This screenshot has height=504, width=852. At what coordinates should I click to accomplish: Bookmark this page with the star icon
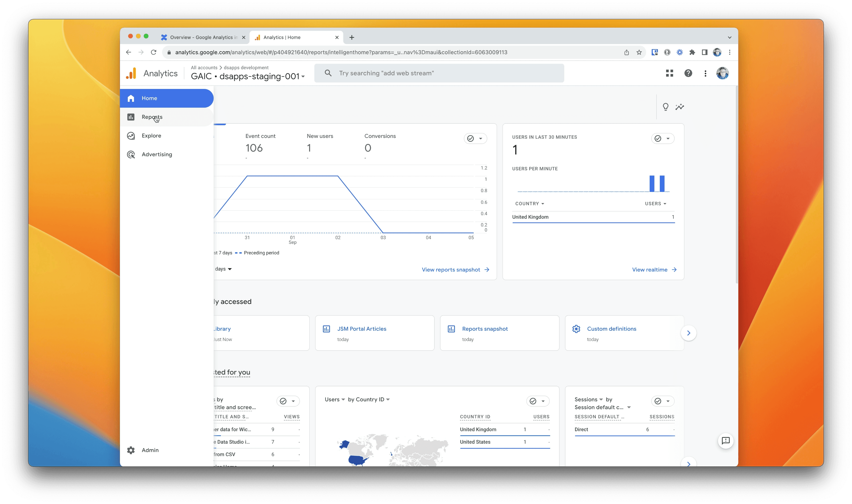(x=639, y=52)
